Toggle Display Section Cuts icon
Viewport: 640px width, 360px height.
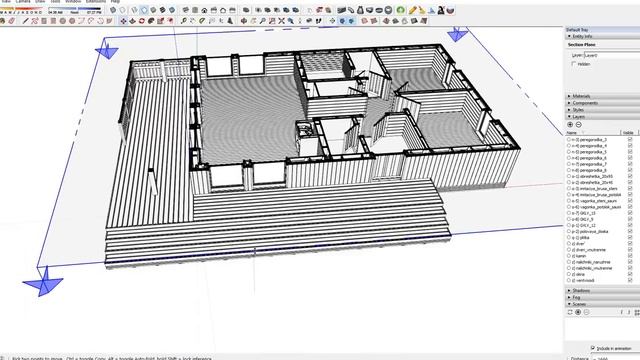pyautogui.click(x=351, y=21)
